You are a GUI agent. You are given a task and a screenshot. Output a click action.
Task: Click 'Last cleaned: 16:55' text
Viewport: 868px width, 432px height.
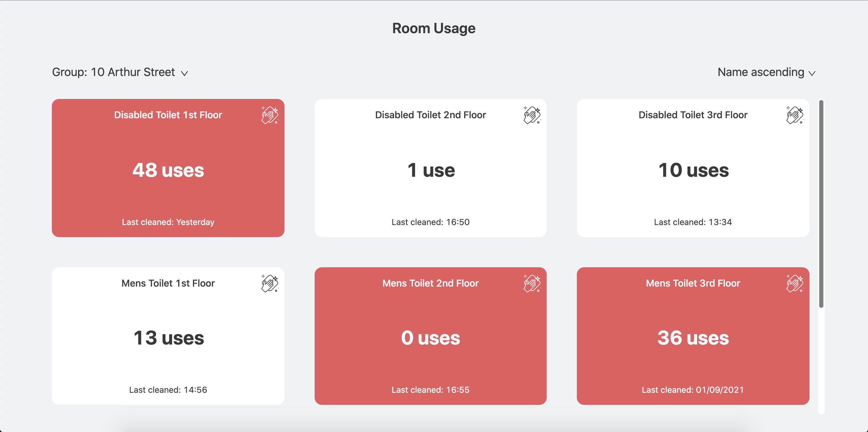(431, 390)
